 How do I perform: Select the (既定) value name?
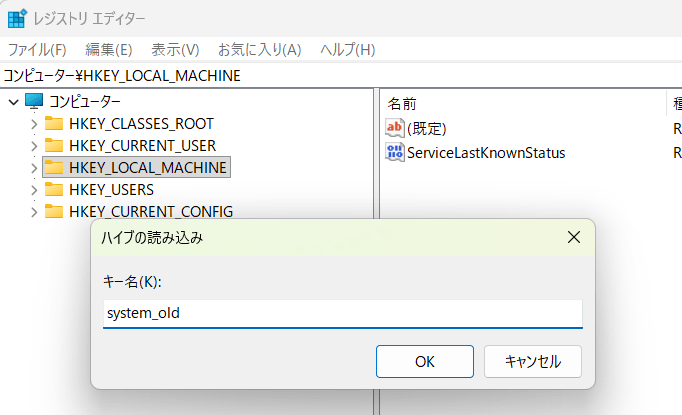[426, 128]
